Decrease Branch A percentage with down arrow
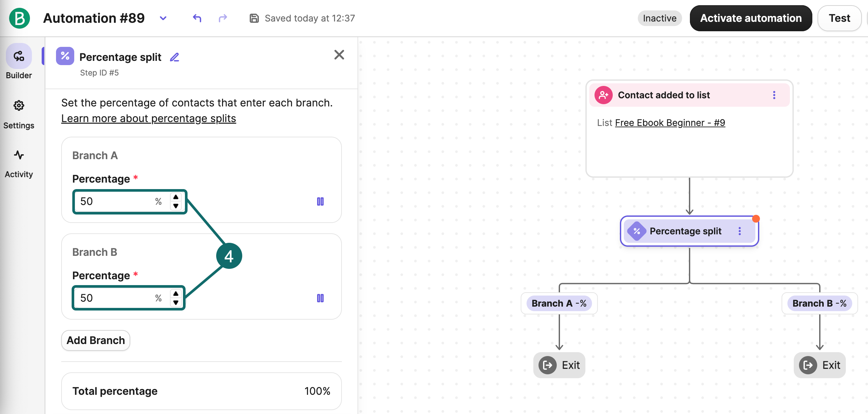Viewport: 868px width, 414px height. pos(176,206)
